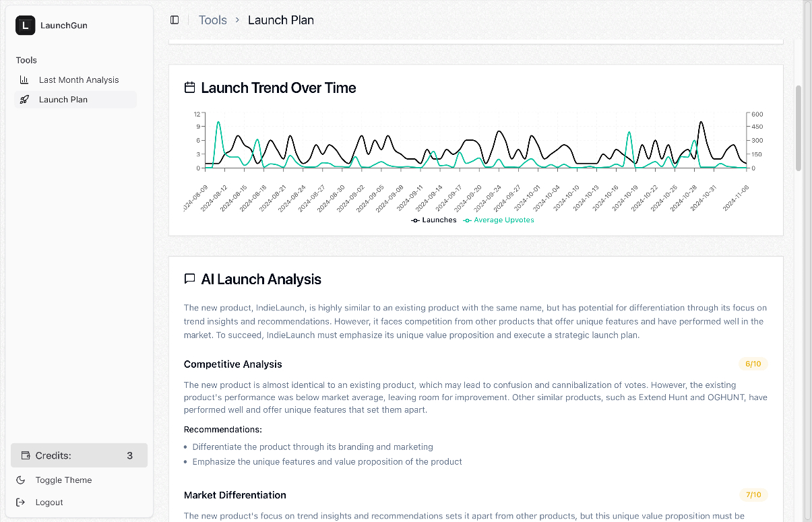This screenshot has width=812, height=522.
Task: Click the page vertical scrollbar thumb
Action: tap(799, 128)
